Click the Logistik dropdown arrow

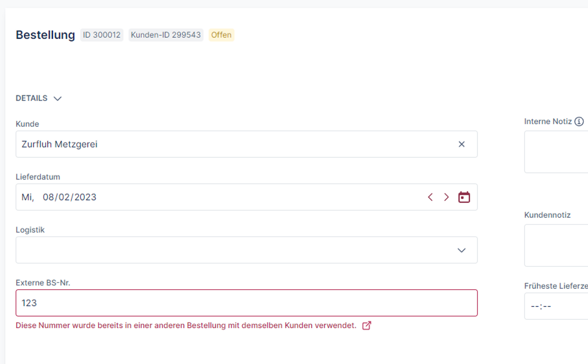coord(461,250)
